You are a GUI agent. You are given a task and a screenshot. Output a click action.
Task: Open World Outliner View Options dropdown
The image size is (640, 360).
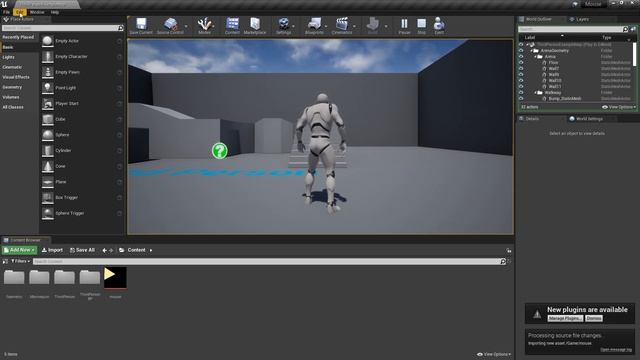click(619, 107)
